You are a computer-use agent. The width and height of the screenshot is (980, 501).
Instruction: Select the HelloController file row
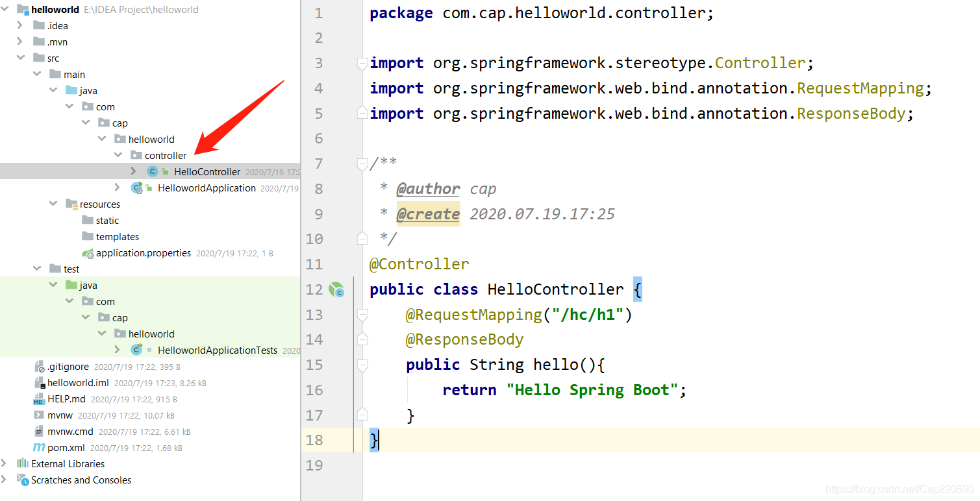point(150,171)
